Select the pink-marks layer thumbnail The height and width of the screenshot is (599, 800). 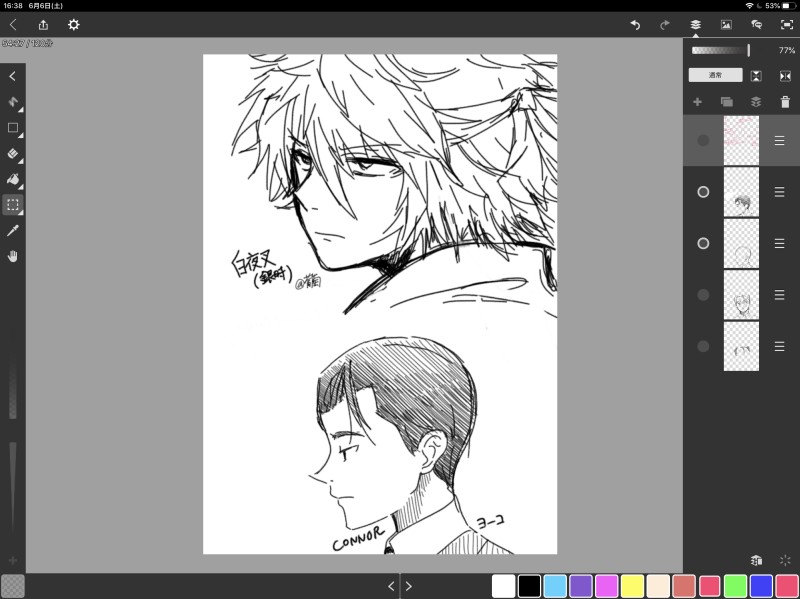coord(741,140)
